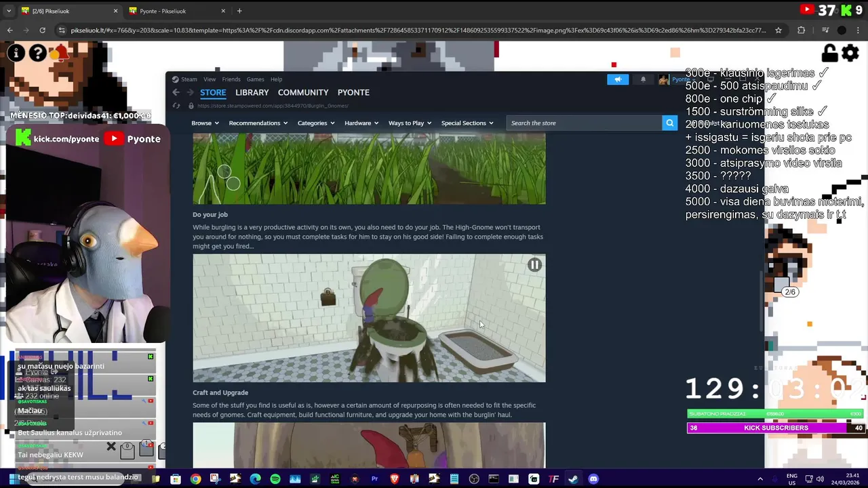Screen dimensions: 868x488
Task: Expand the Browse dropdown
Action: tap(205, 123)
